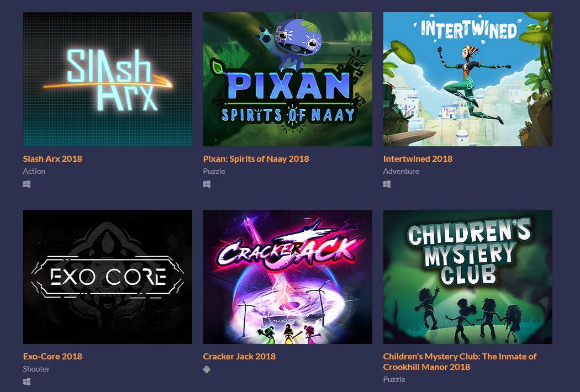Open Children's Mystery Club: Inmate of Crookhill Manor link
Viewport: 580px width, 392px height.
460,362
